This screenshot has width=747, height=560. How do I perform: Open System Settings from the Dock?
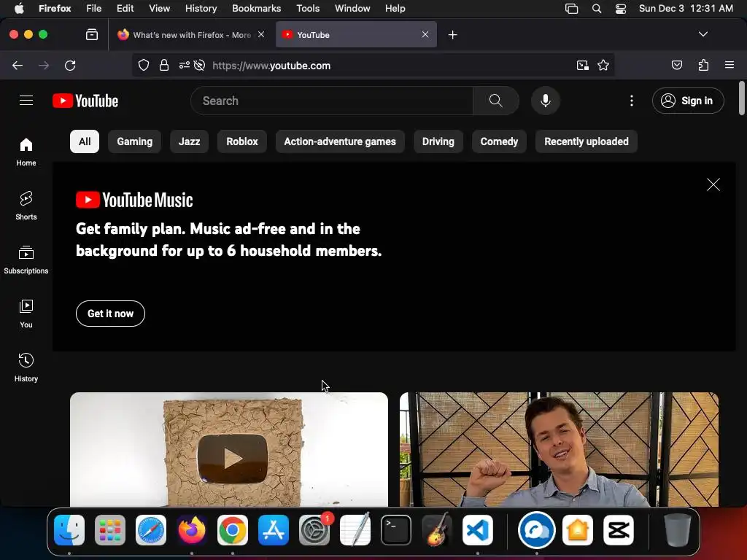(314, 530)
